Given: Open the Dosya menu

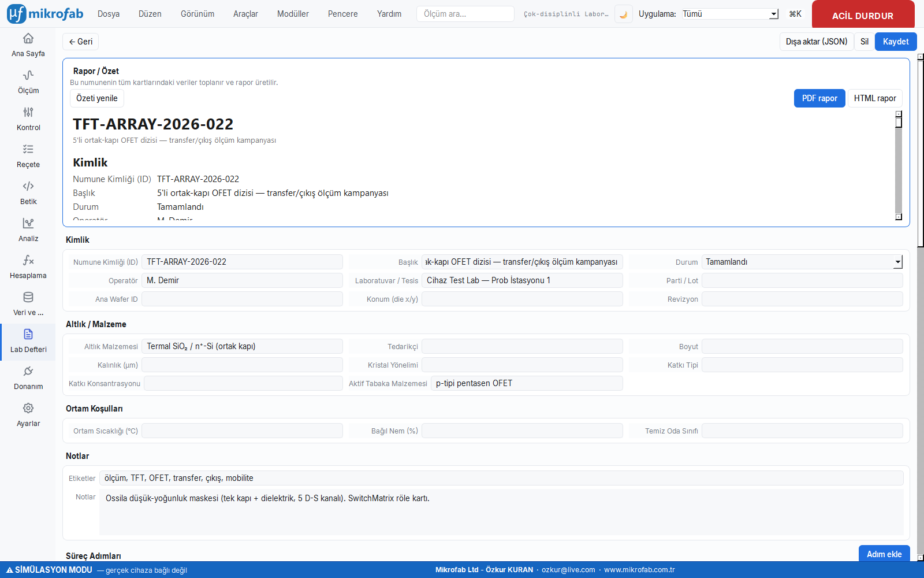Looking at the screenshot, I should click(x=109, y=14).
